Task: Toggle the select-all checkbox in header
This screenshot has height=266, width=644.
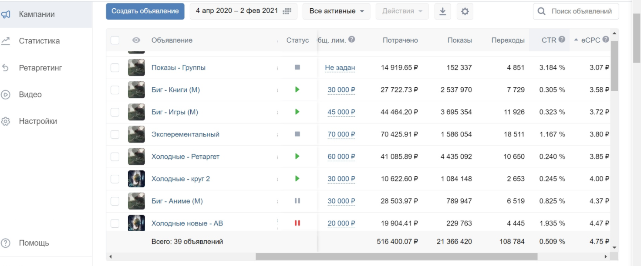Action: coord(115,40)
